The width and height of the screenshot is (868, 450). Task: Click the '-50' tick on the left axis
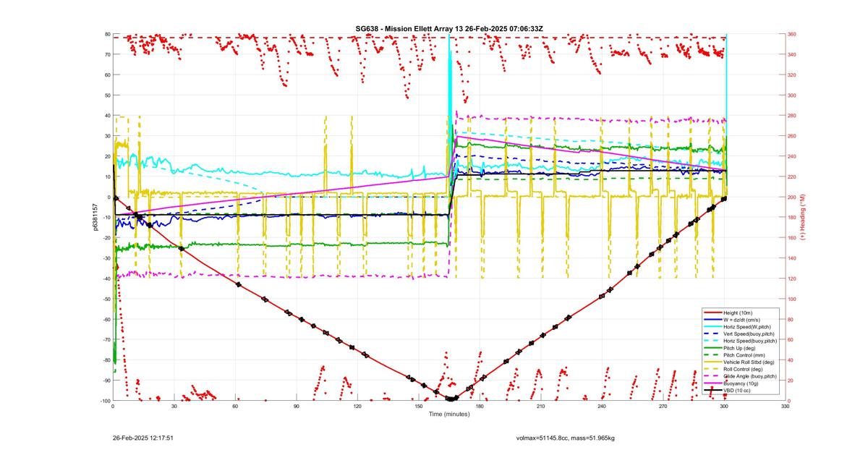(106, 299)
